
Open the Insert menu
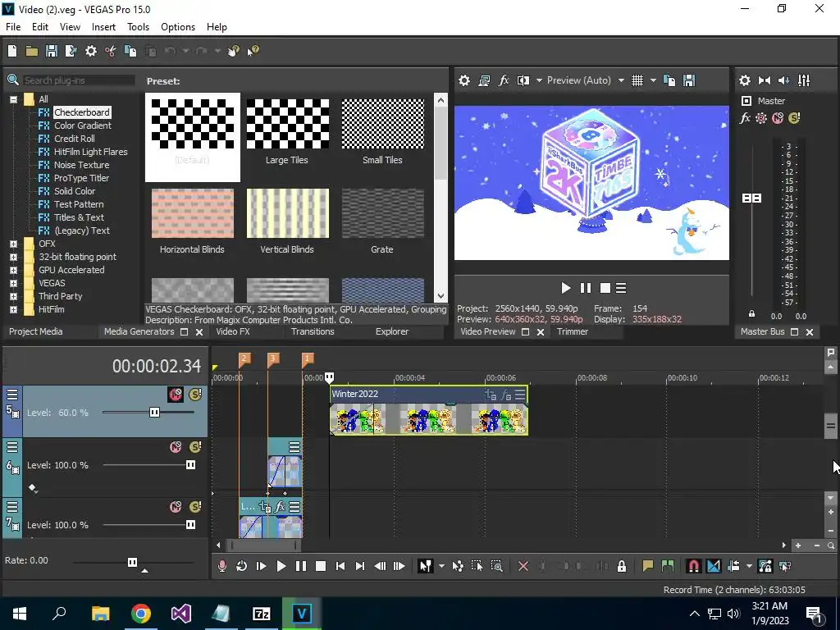click(103, 27)
